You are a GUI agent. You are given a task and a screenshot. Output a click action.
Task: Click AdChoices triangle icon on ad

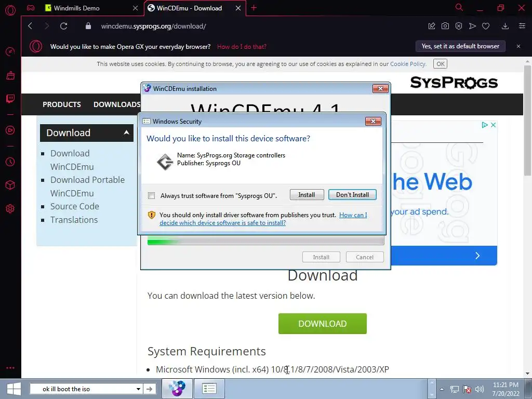(x=485, y=125)
